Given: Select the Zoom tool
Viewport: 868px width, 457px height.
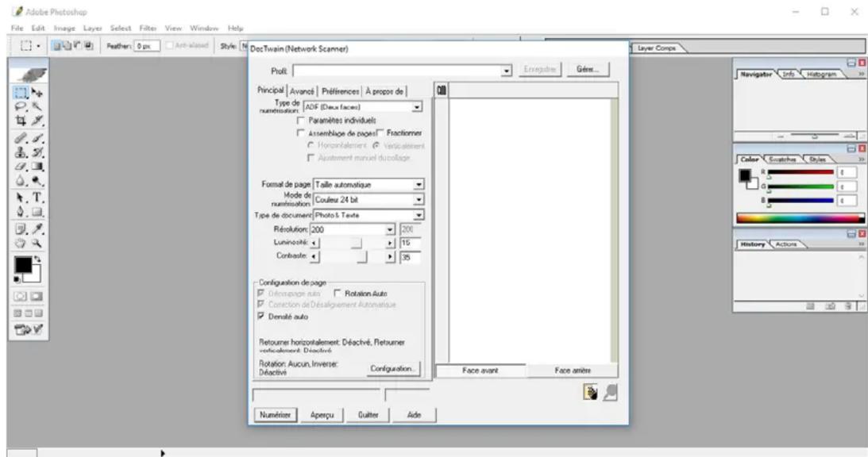Looking at the screenshot, I should click(x=37, y=243).
